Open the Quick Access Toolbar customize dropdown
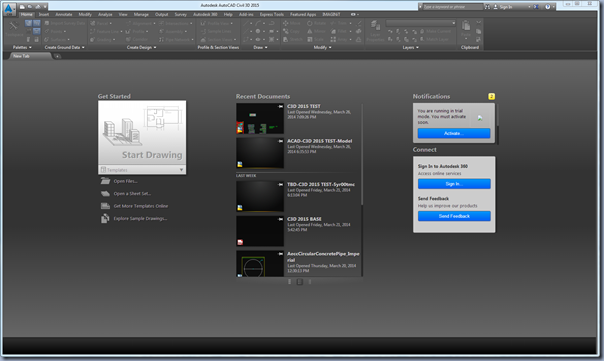 coord(45,7)
